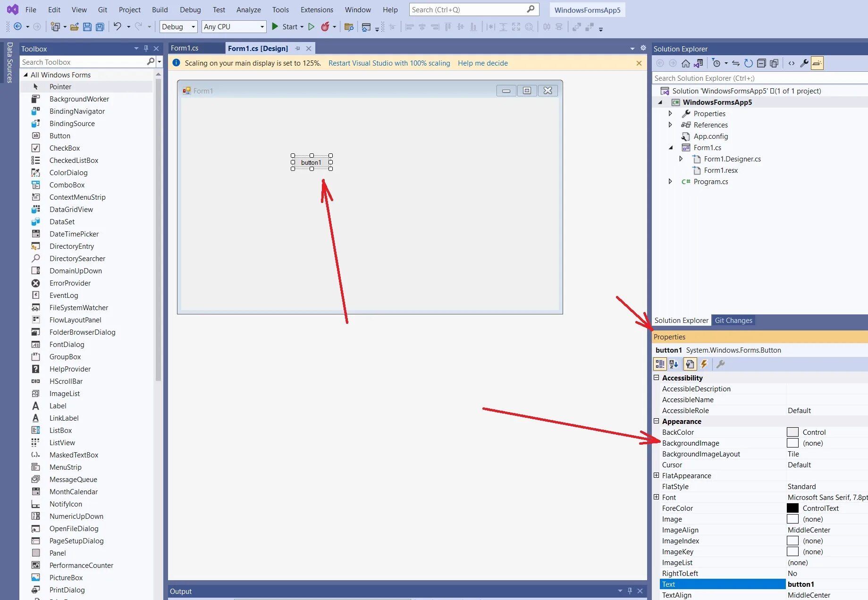Click the New Project toolbar icon
The height and width of the screenshot is (600, 868).
click(x=56, y=27)
